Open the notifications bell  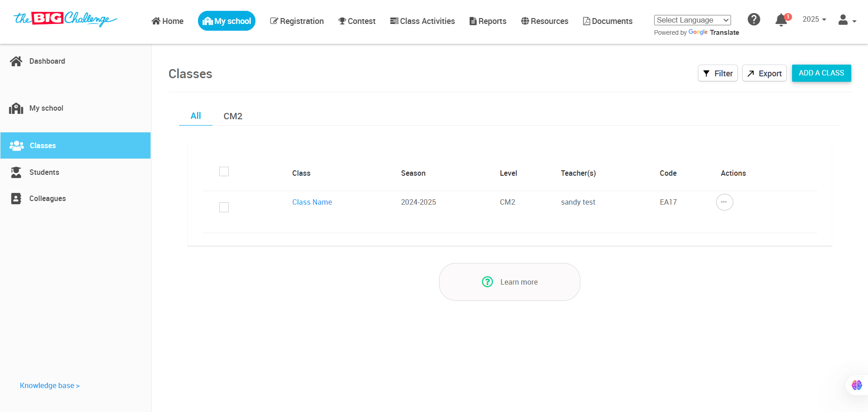click(782, 20)
